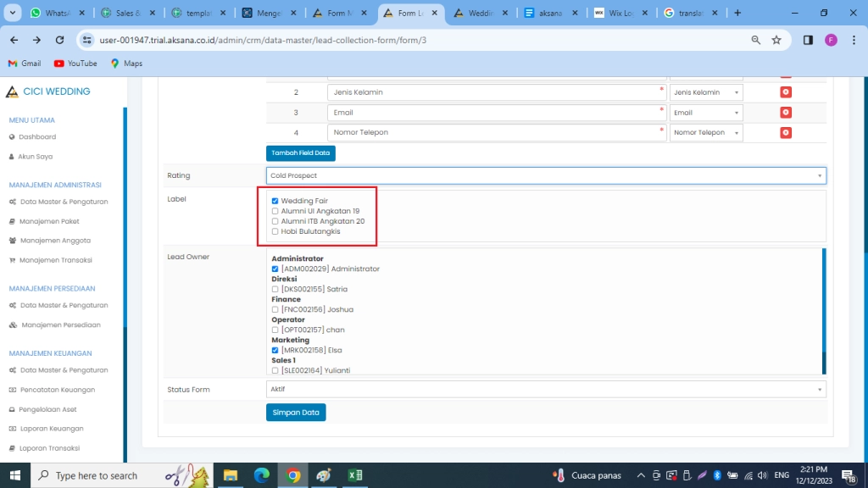The width and height of the screenshot is (868, 488).
Task: Open the Status Form dropdown showing Aktif
Action: [x=545, y=389]
